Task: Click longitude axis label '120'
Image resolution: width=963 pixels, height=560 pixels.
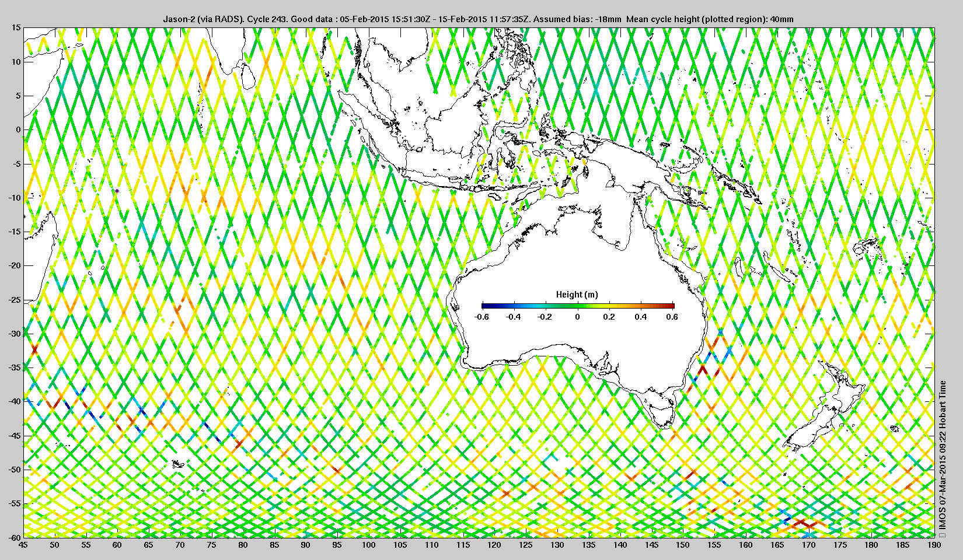Action: (x=494, y=545)
